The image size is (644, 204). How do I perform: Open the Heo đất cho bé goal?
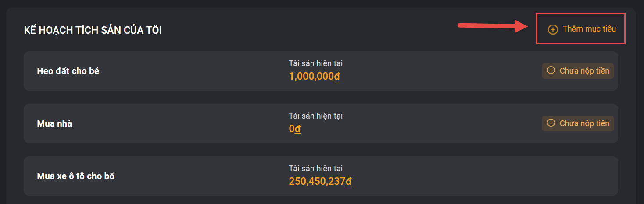[68, 71]
